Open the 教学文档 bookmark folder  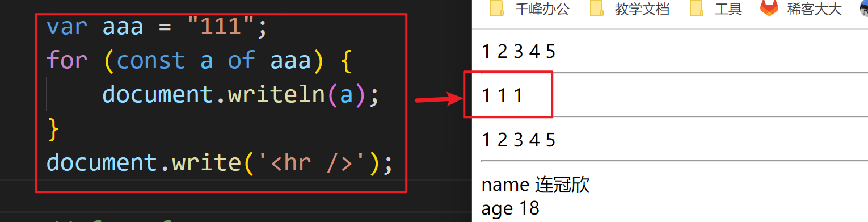pos(630,9)
